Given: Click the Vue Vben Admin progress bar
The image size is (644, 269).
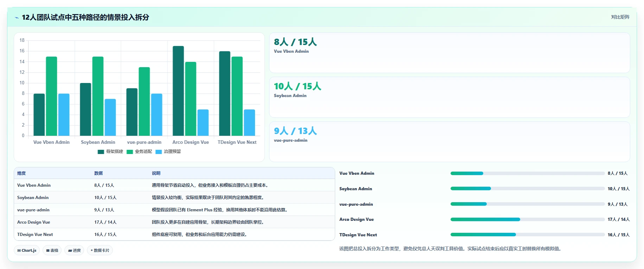Looking at the screenshot, I should point(528,173).
